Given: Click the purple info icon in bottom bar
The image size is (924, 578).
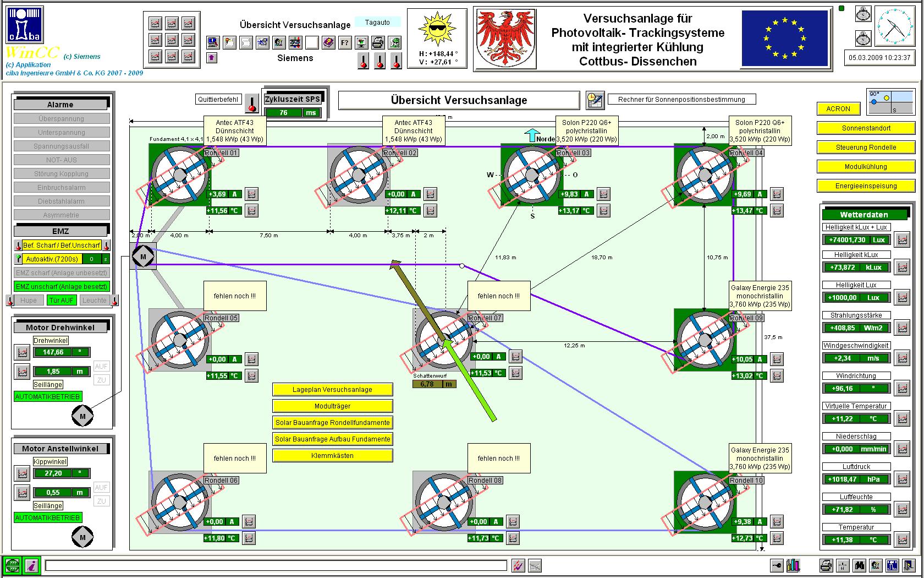Looking at the screenshot, I should pos(32,565).
